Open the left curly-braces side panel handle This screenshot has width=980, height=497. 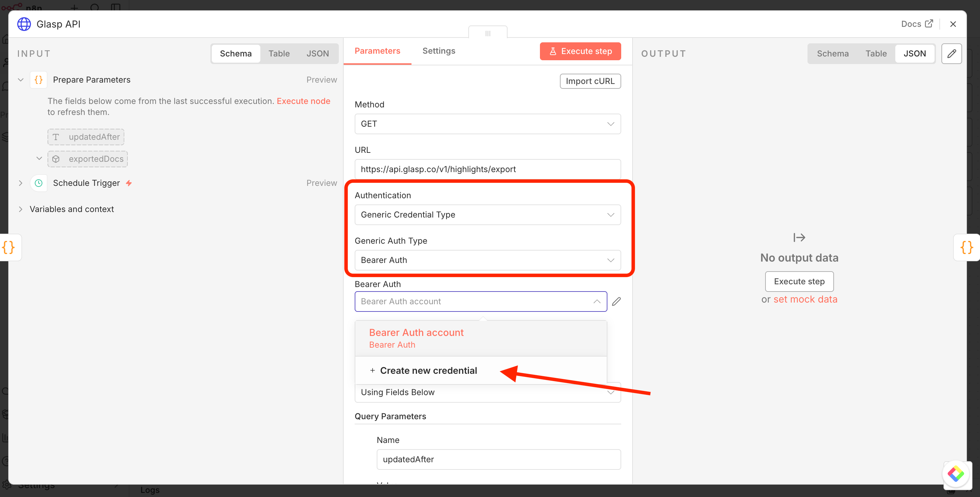point(9,247)
